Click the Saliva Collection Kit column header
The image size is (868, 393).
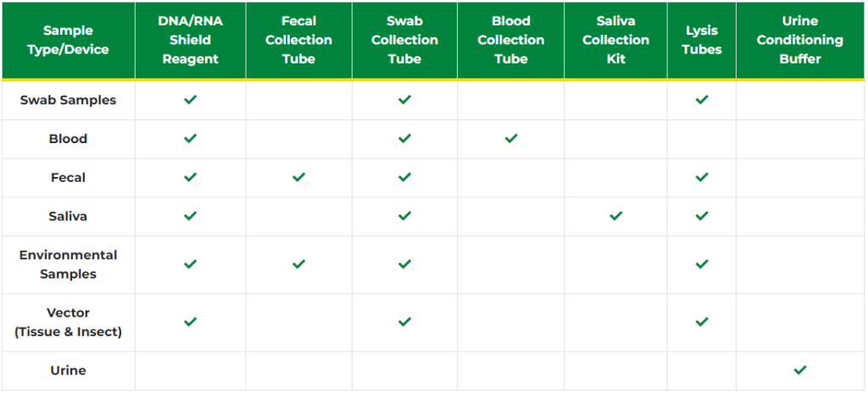pos(615,40)
